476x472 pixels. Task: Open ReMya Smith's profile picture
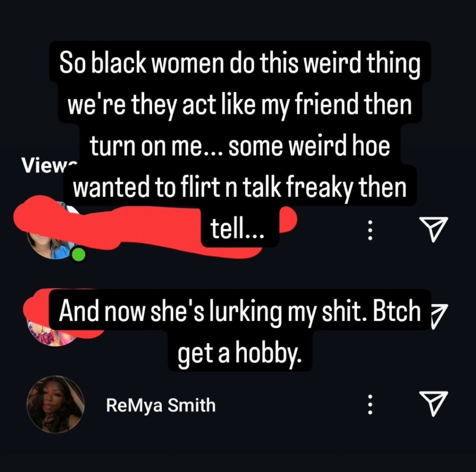point(56,404)
